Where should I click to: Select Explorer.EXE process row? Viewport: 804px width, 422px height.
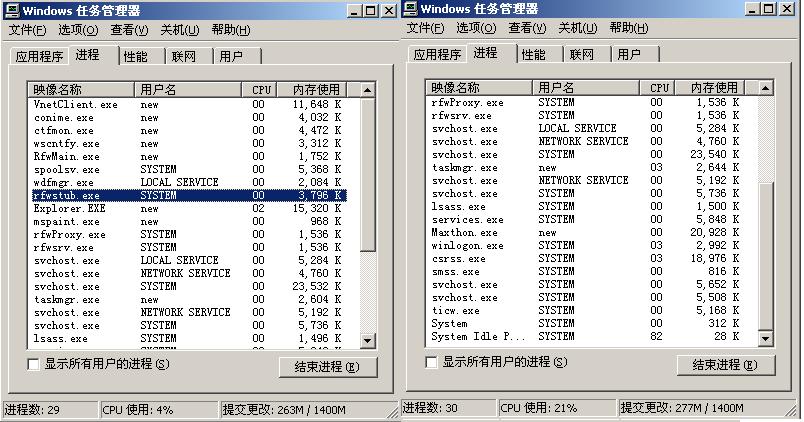pyautogui.click(x=188, y=208)
